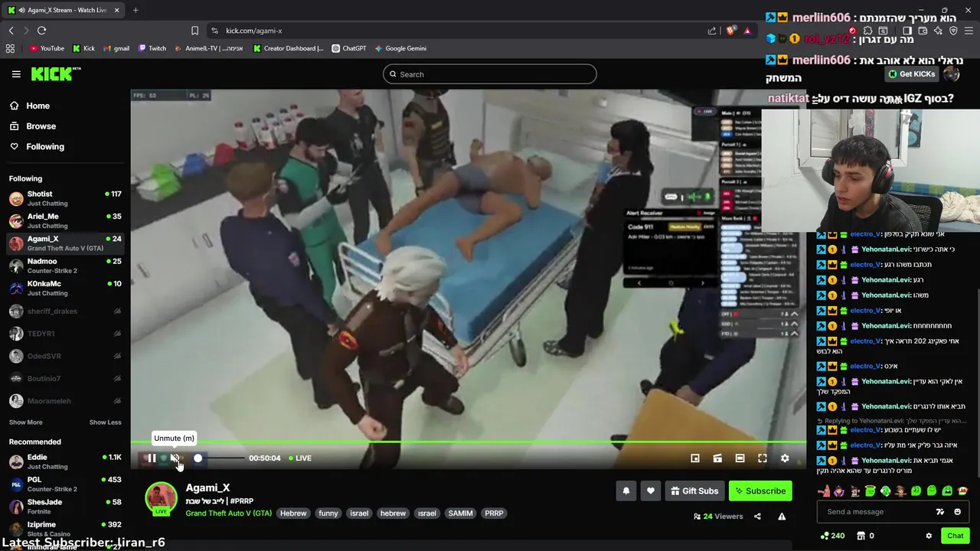Open recommended channel Eddie
The image size is (980, 551).
pos(65,461)
